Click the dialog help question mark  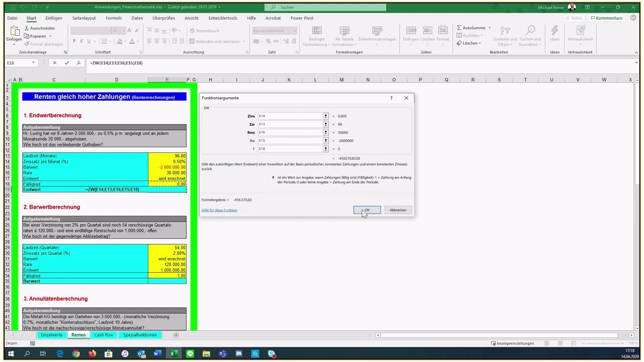tap(391, 98)
